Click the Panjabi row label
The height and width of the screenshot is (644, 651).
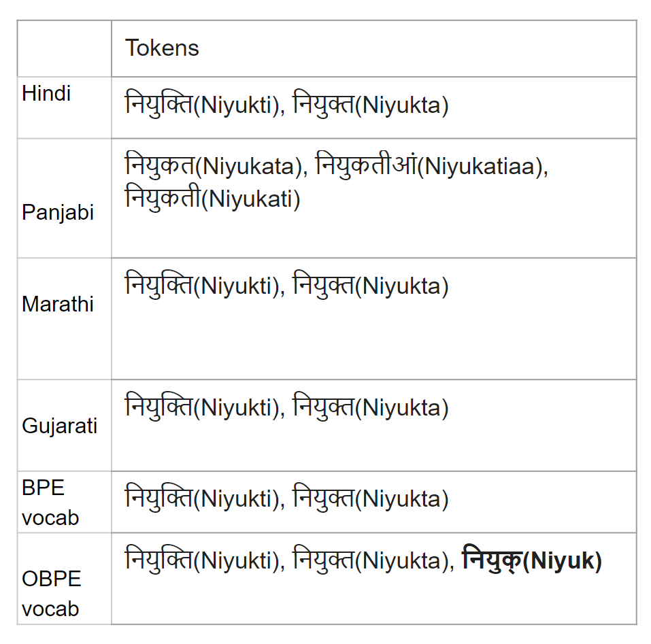58,212
